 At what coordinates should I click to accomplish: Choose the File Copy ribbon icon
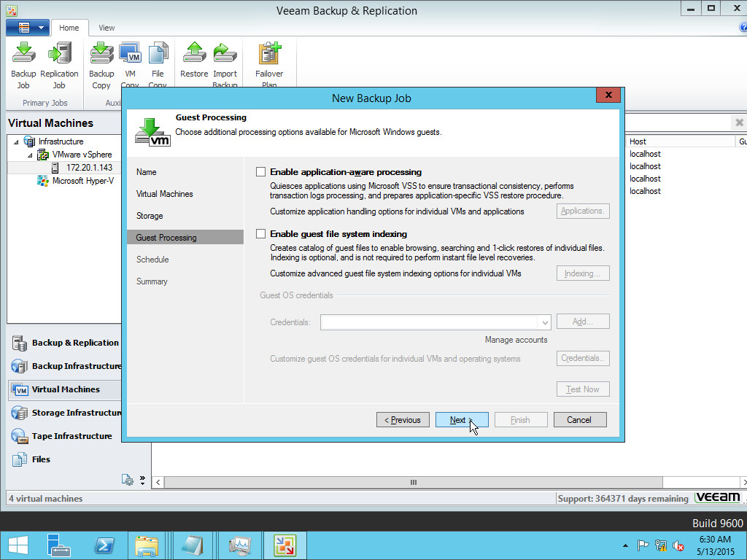coord(158,65)
